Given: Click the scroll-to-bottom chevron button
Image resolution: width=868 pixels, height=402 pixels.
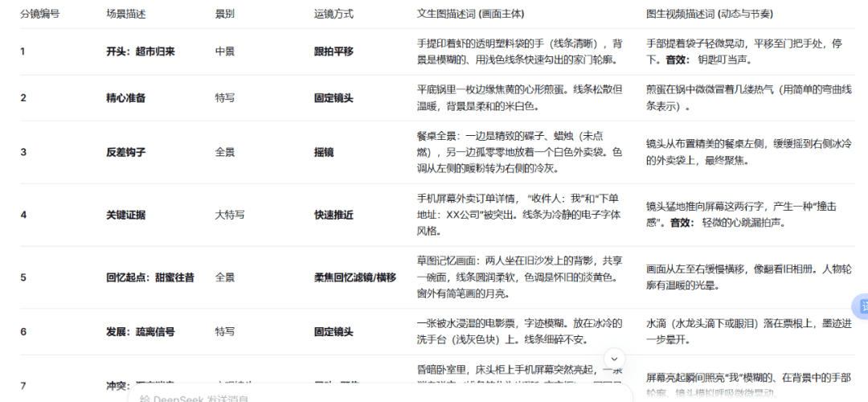Looking at the screenshot, I should pos(614,359).
